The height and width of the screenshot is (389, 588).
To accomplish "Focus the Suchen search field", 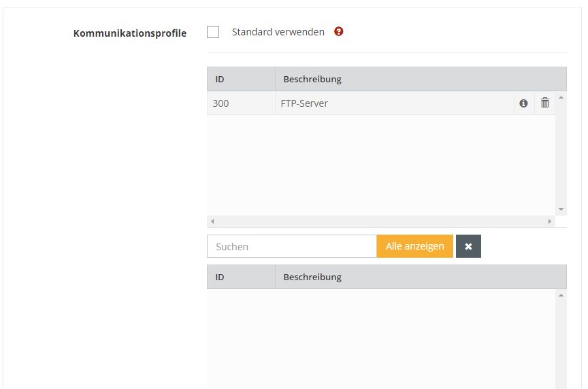I will (291, 246).
